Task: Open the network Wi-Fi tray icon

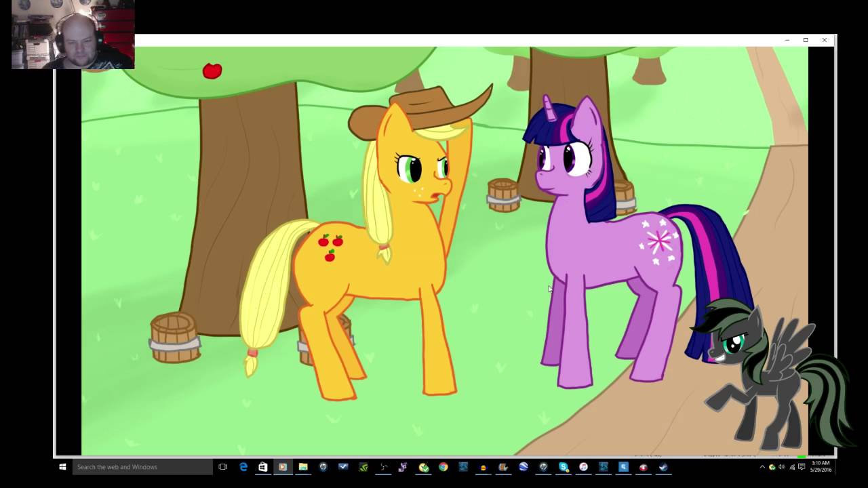Action: 792,467
